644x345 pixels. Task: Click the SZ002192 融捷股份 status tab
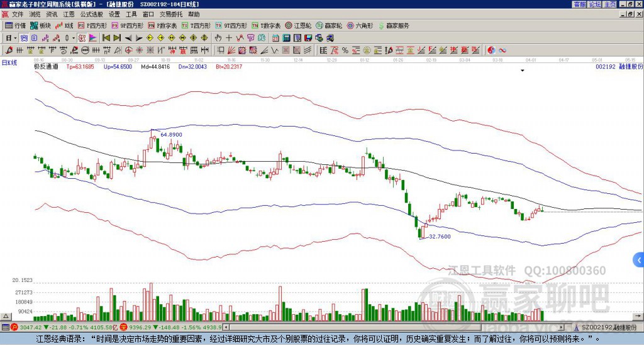(x=608, y=327)
